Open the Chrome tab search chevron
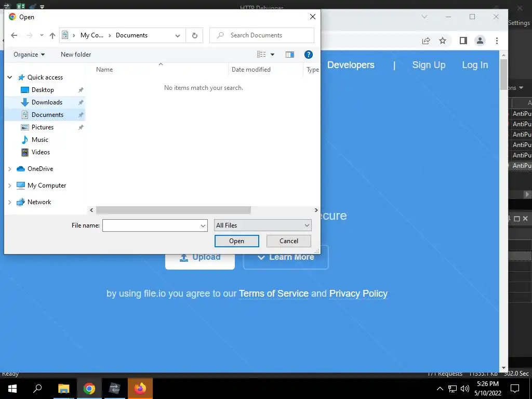Screen dimensions: 532x399 point(424,17)
